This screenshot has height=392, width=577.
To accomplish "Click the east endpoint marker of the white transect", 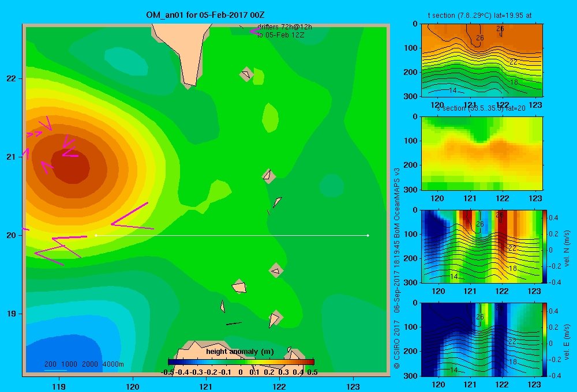I will coord(368,235).
